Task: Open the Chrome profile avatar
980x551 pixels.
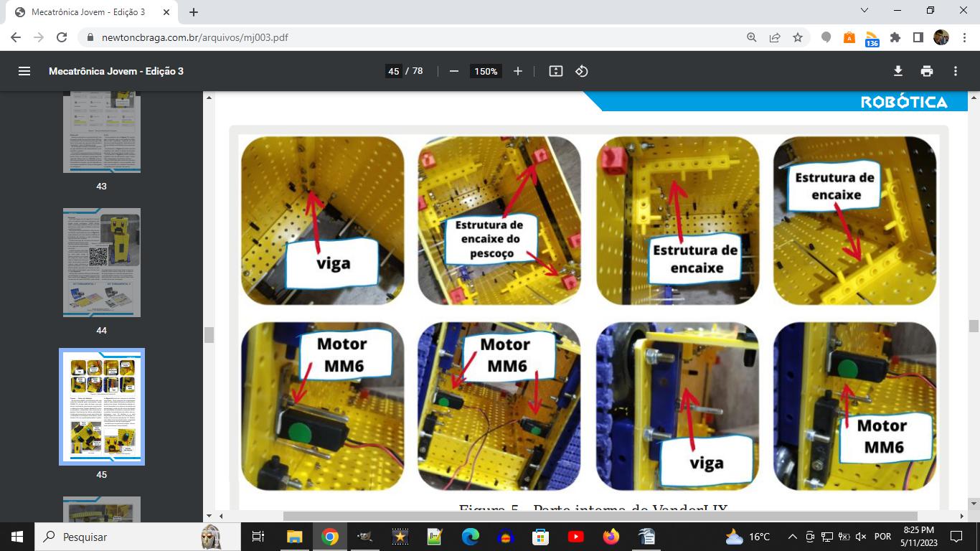Action: [x=941, y=37]
